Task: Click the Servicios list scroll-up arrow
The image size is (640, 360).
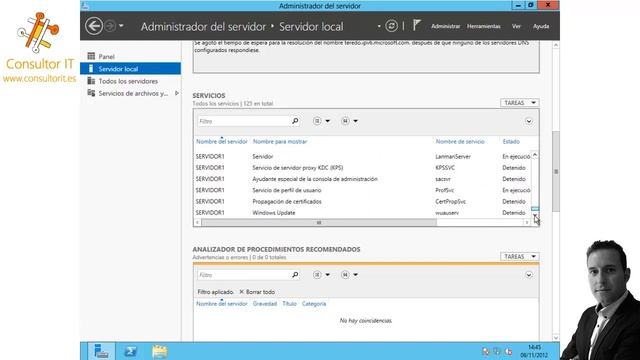Action: (x=535, y=155)
